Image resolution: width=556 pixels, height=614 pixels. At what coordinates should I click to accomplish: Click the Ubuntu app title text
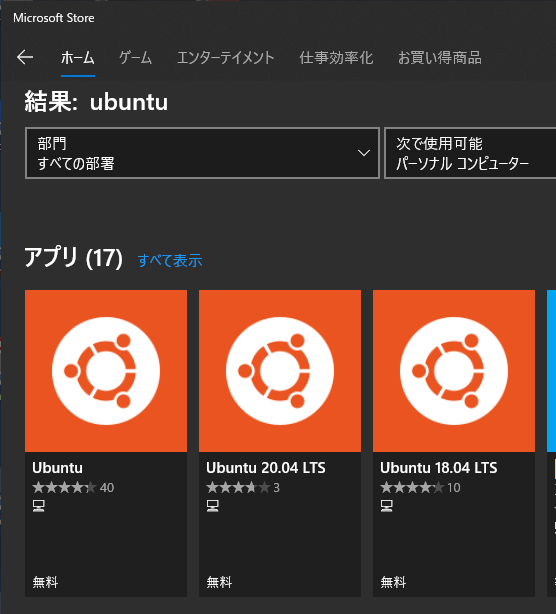[x=58, y=468]
